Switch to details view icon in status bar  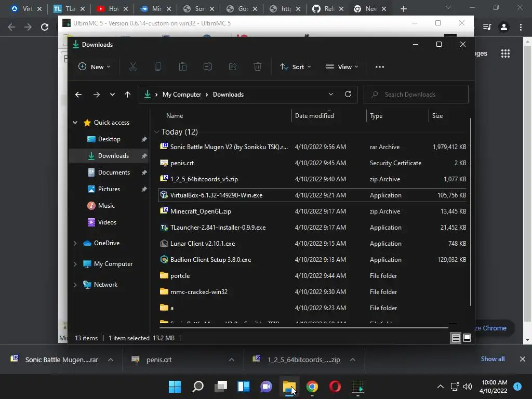pyautogui.click(x=456, y=338)
